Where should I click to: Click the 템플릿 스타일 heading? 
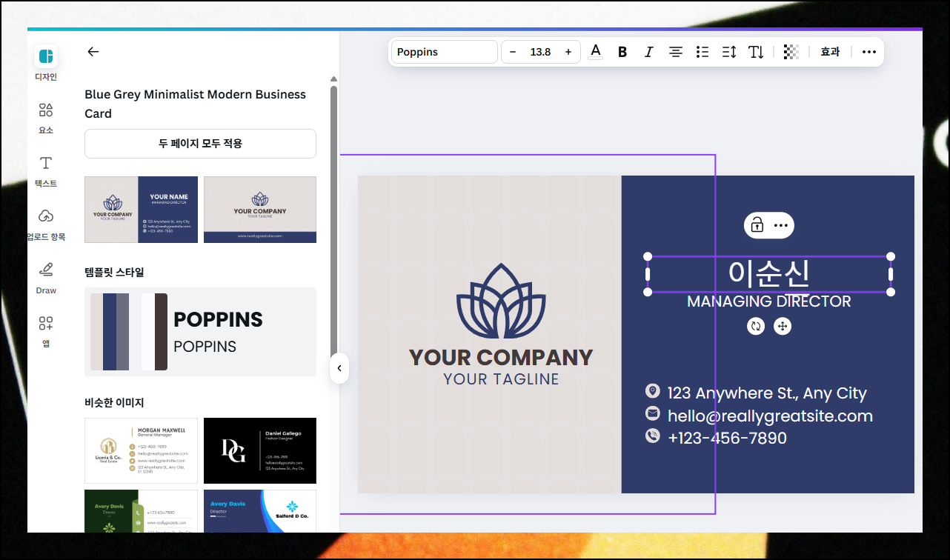[x=114, y=272]
